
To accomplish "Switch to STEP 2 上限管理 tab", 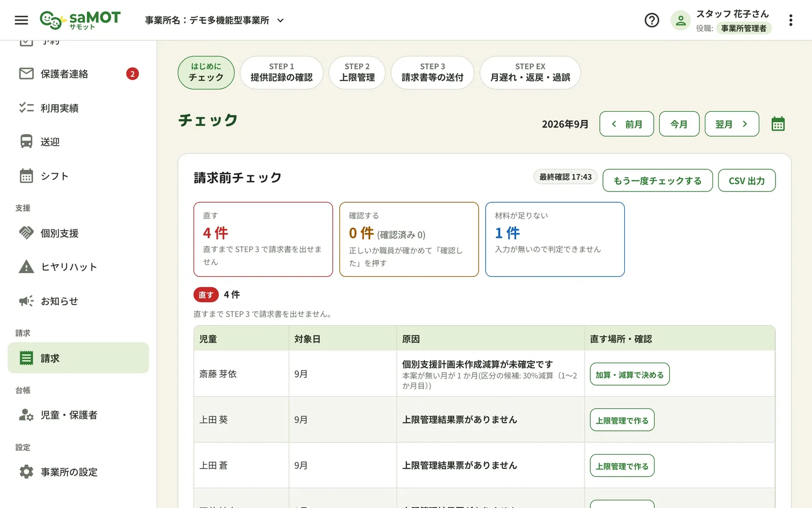I will tap(357, 73).
